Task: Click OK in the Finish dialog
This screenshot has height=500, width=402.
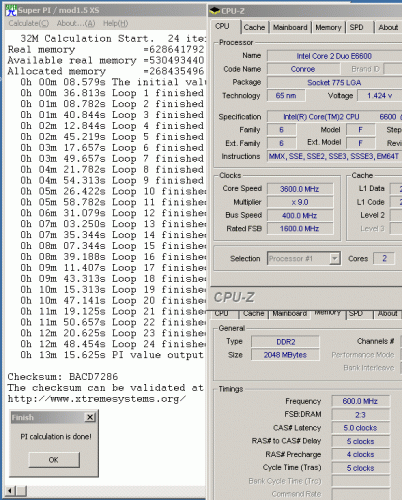Action: point(54,460)
